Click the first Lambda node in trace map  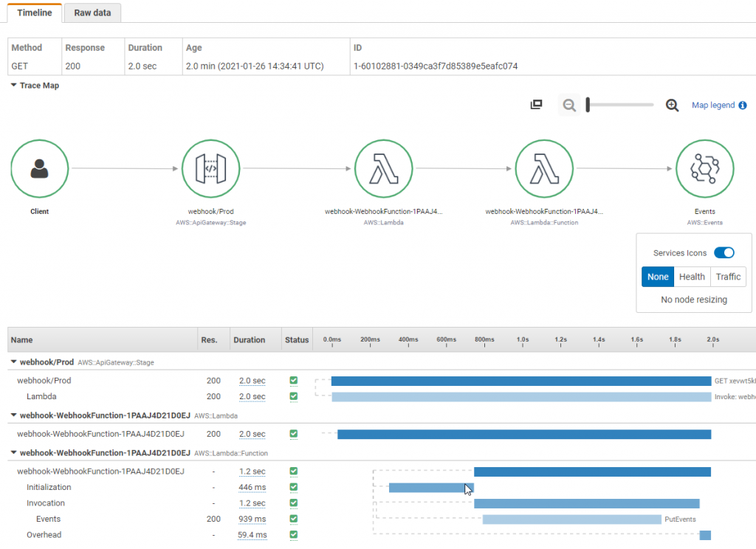pos(384,168)
